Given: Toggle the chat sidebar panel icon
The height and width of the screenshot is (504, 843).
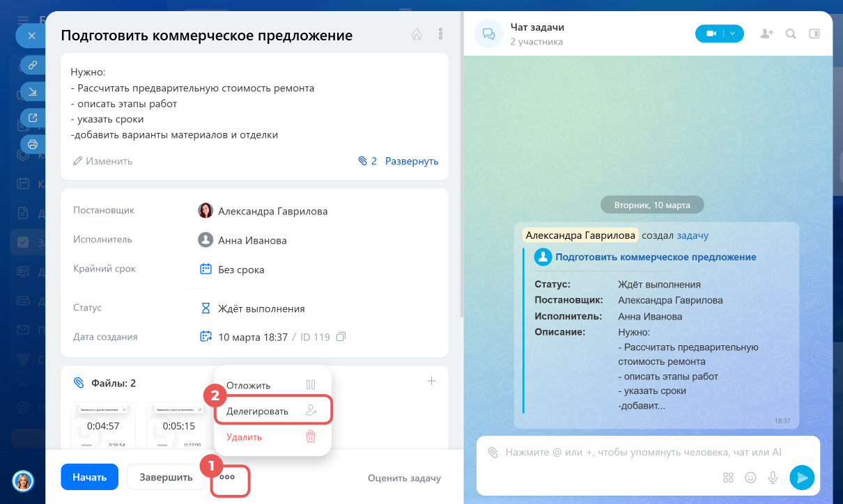Looking at the screenshot, I should coord(814,33).
